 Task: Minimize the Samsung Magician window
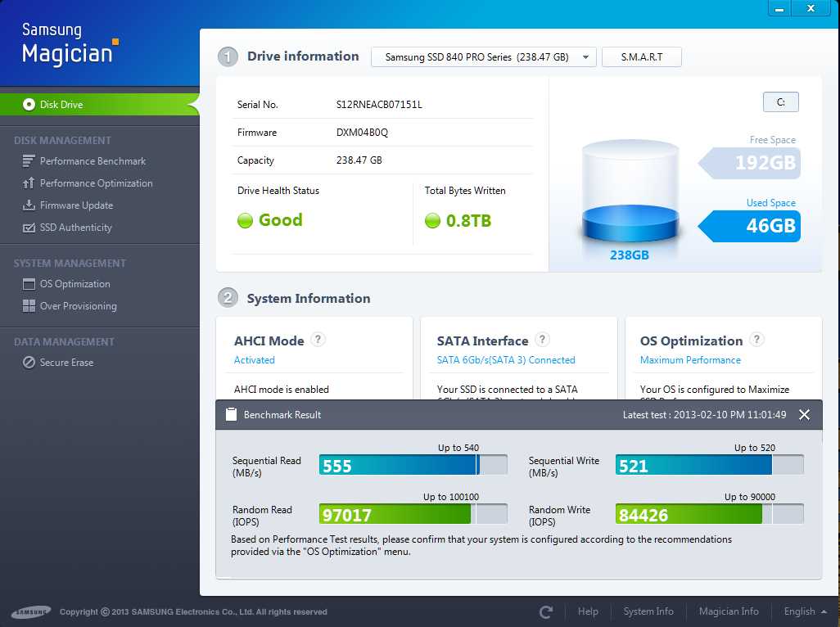pyautogui.click(x=779, y=8)
